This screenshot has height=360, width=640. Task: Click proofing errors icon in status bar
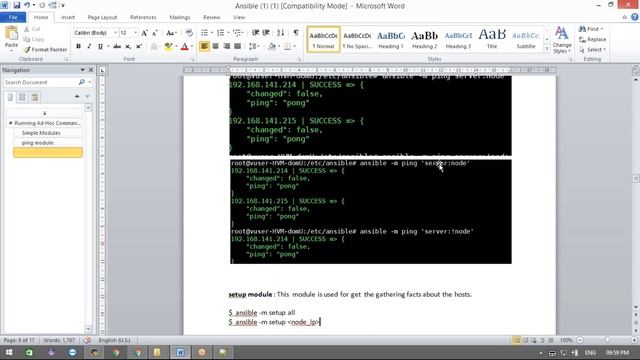click(x=87, y=340)
